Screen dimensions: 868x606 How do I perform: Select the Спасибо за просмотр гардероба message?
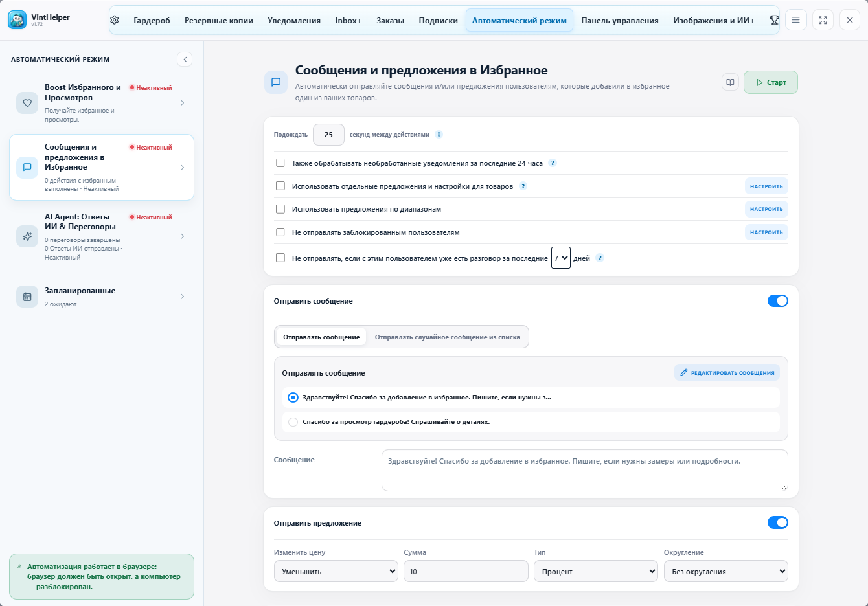pyautogui.click(x=293, y=422)
